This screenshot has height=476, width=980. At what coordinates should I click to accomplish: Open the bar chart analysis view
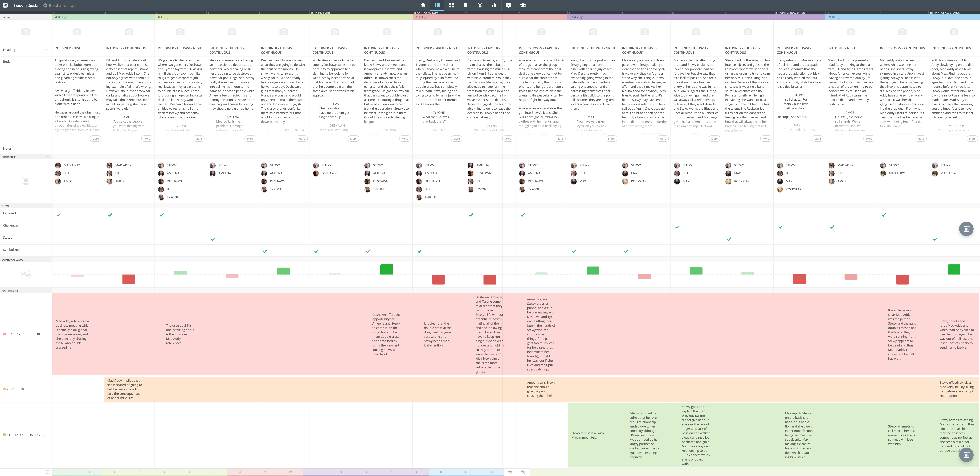coord(494,5)
